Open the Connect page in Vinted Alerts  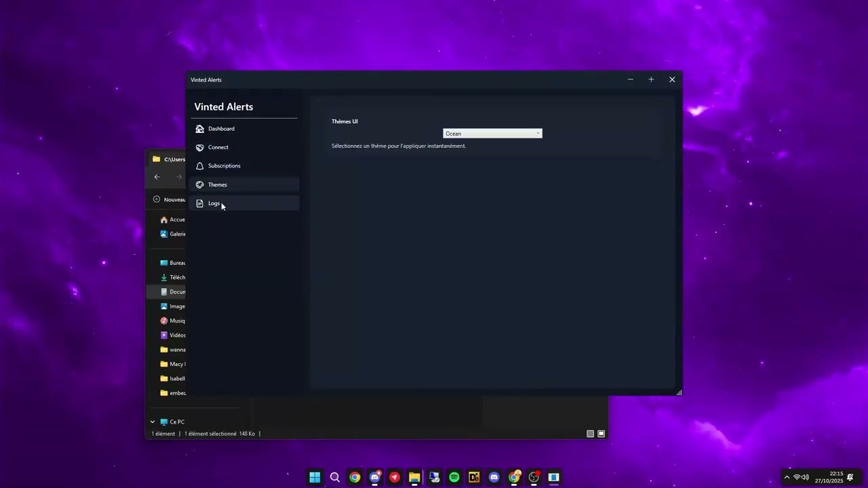[x=244, y=147]
